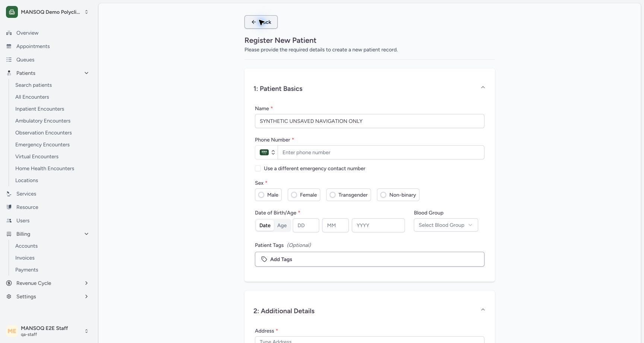Viewport: 644px width, 343px height.
Task: Select the Non-binary sex option
Action: point(398,195)
